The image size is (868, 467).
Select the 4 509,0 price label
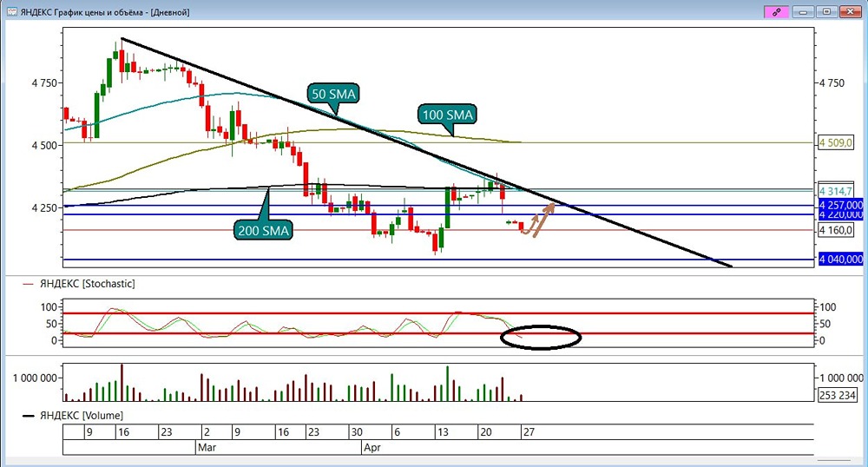pos(835,143)
